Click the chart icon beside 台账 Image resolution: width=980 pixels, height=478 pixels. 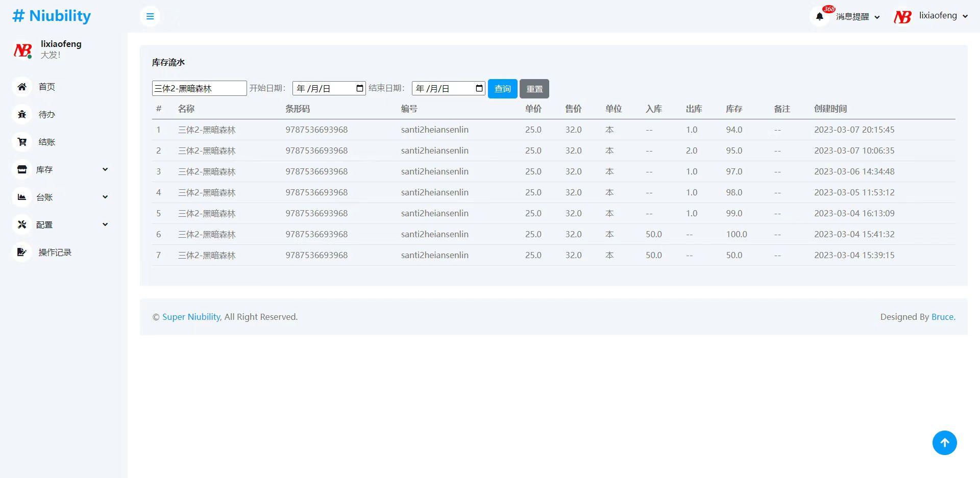(22, 197)
